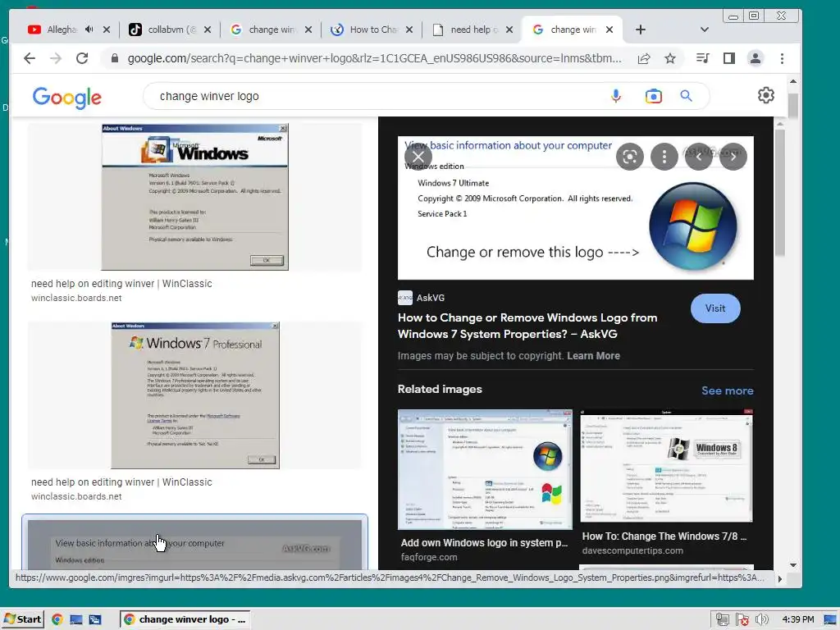
Task: Click the second need help on editing winver caption
Action: pyautogui.click(x=121, y=482)
